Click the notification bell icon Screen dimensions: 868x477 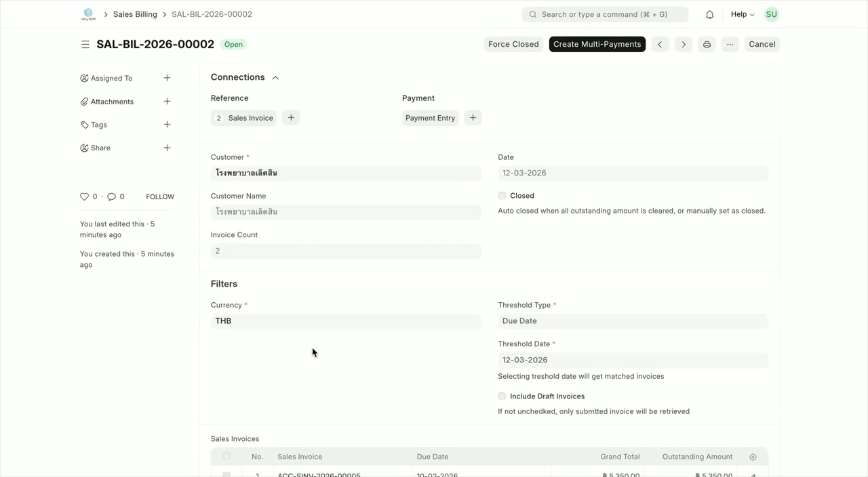tap(709, 14)
